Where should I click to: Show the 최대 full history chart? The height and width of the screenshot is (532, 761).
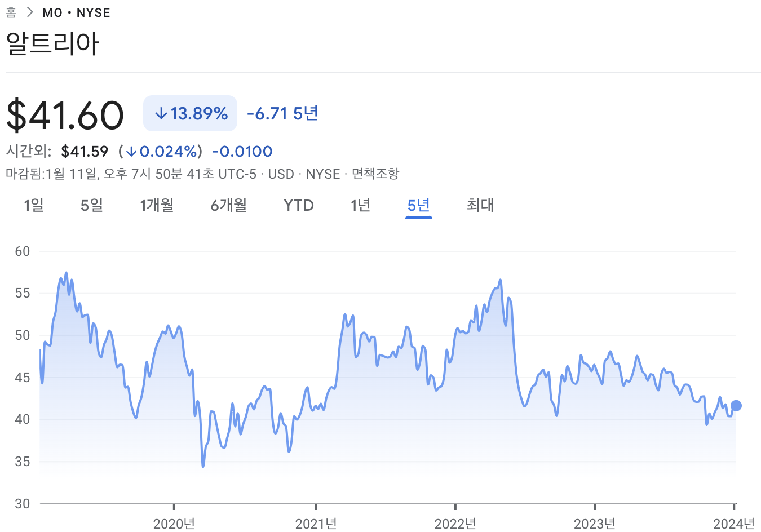(480, 206)
